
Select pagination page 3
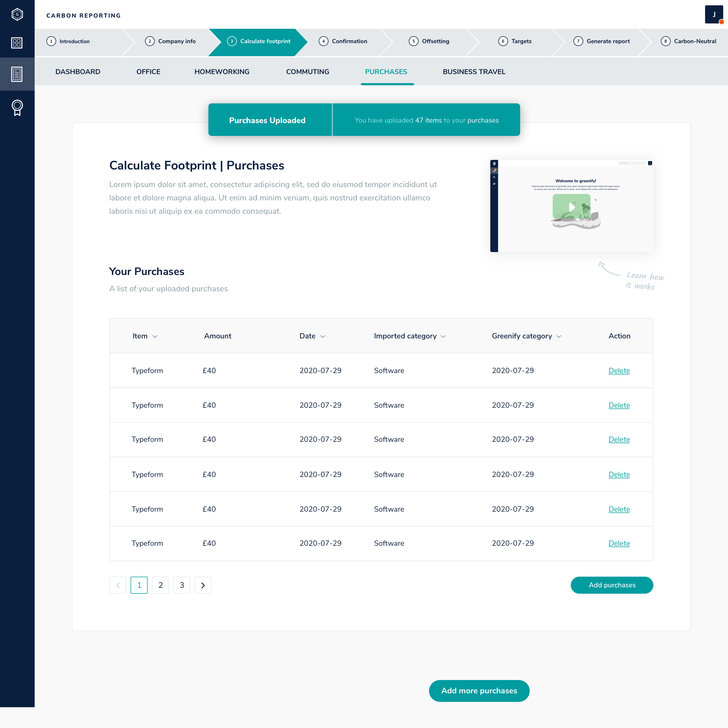(182, 585)
